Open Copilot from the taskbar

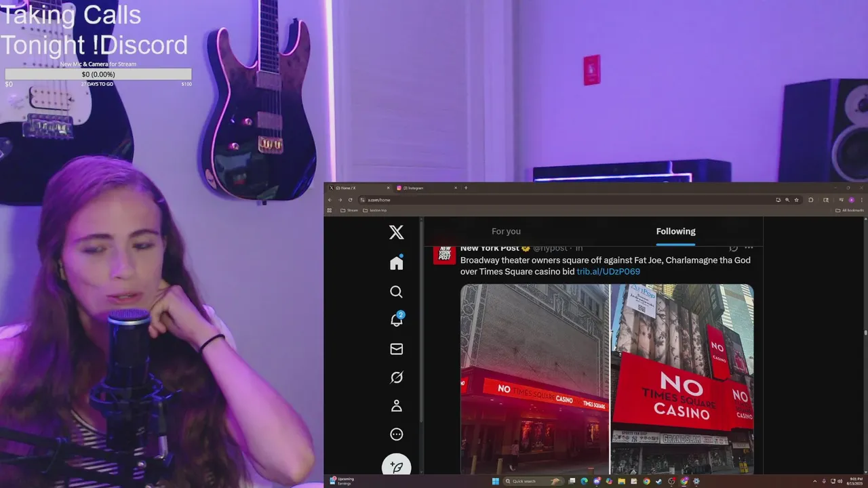pos(609,481)
